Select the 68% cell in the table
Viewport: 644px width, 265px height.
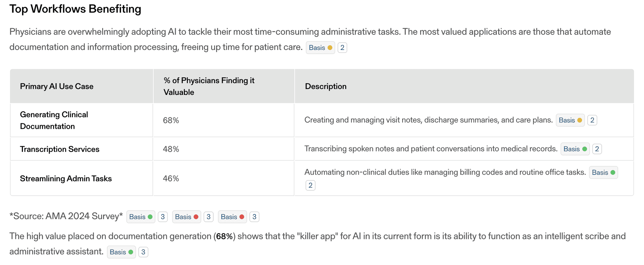(171, 120)
